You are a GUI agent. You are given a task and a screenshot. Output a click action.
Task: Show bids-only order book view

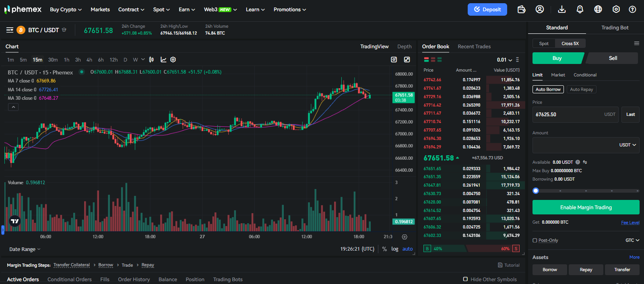[x=440, y=60]
